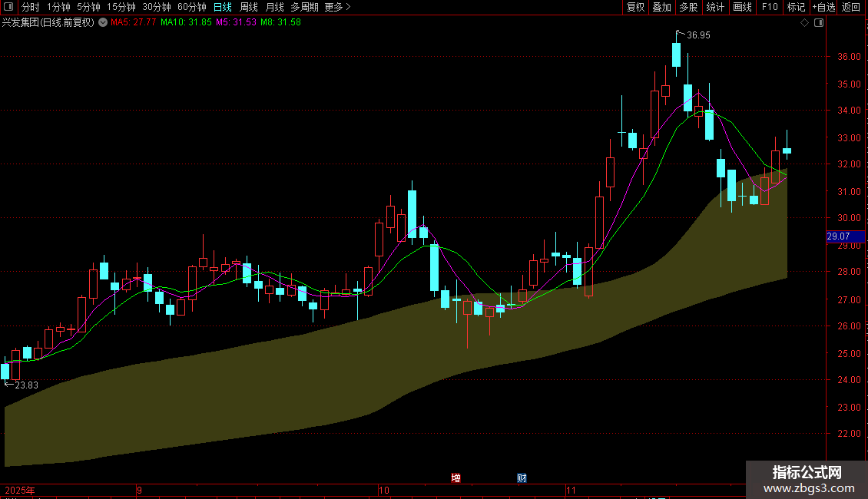Click the 返回 back button
Image resolution: width=868 pixels, height=499 pixels.
851,7
